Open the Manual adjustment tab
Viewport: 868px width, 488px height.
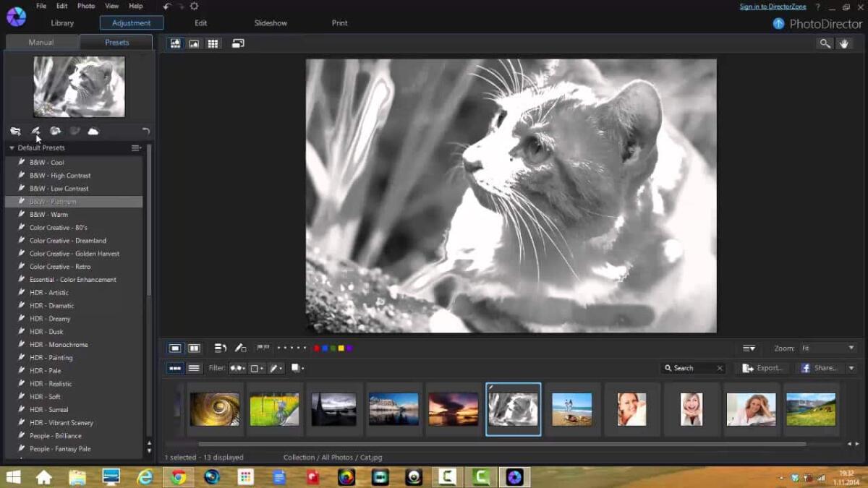click(x=41, y=42)
